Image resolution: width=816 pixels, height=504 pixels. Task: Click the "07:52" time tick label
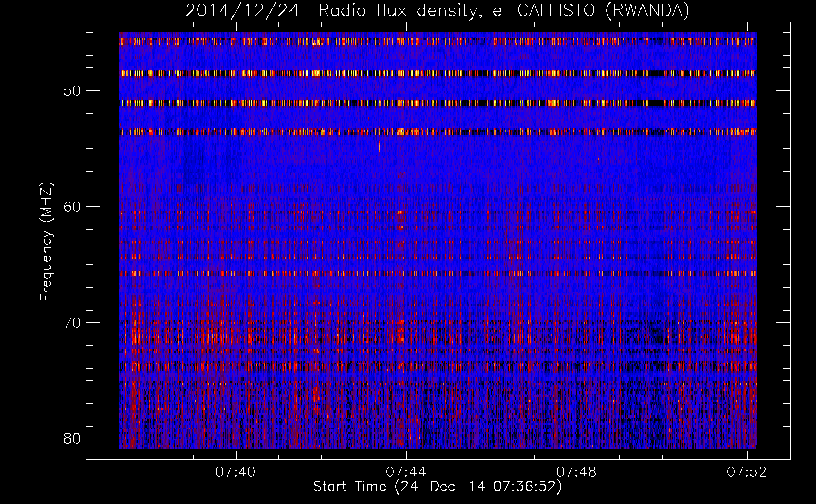[x=747, y=472]
